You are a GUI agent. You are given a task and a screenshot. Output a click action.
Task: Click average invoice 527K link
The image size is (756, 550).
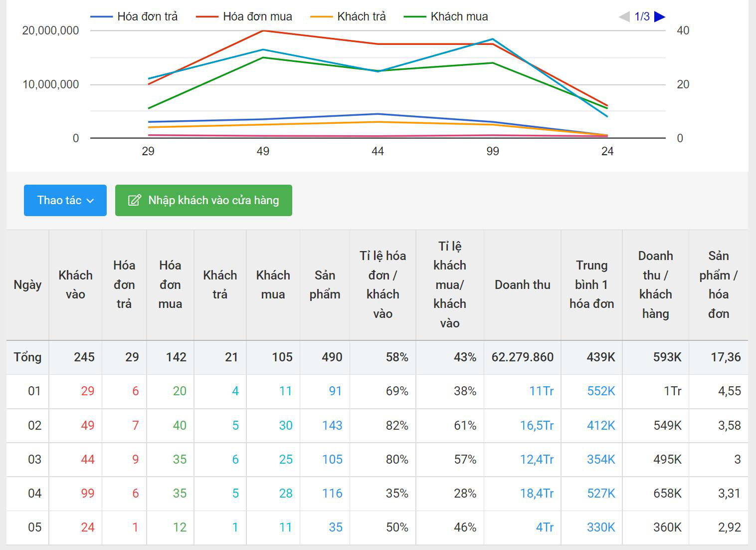tap(601, 493)
